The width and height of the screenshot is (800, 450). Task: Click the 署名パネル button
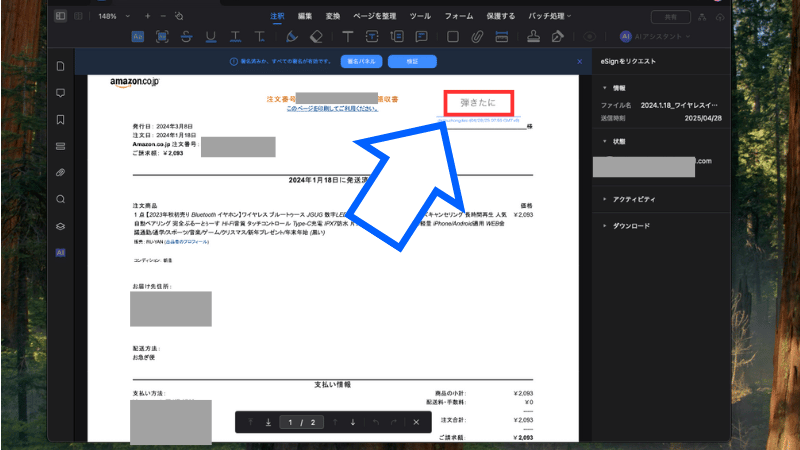click(361, 61)
